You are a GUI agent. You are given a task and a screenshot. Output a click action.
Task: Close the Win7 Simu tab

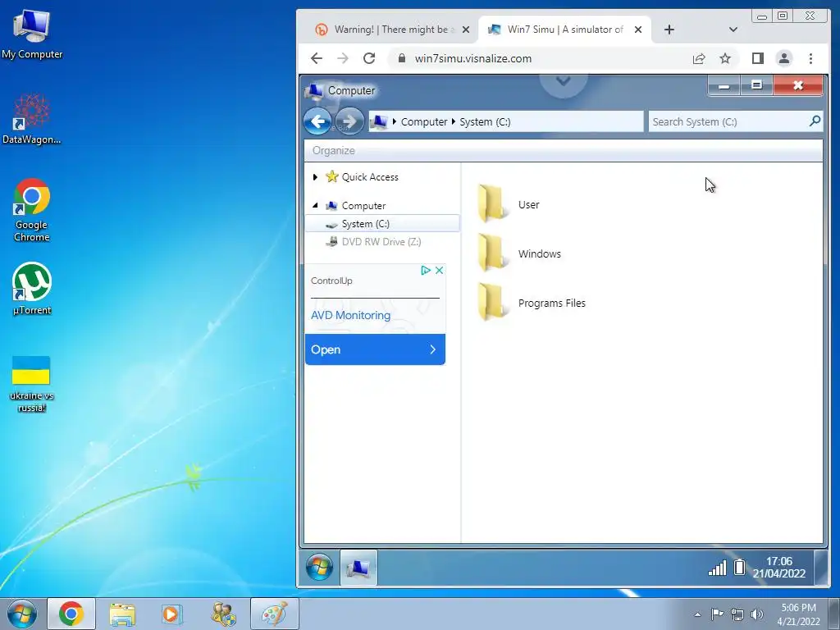pyautogui.click(x=638, y=30)
